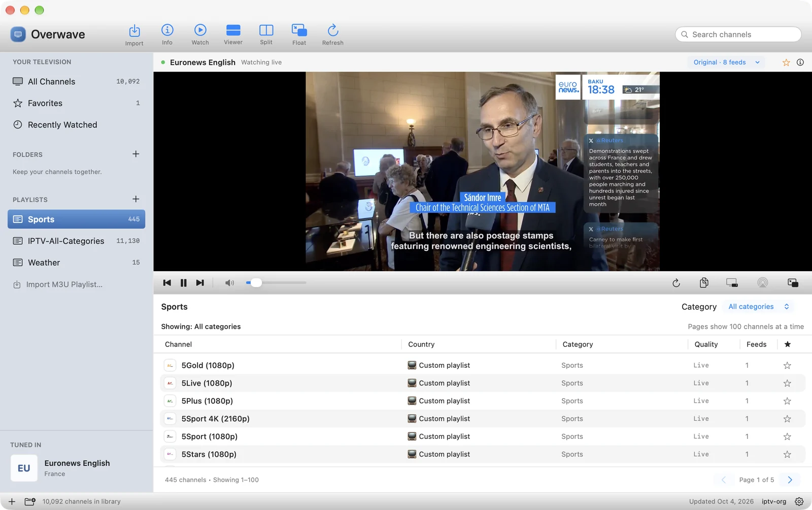The image size is (812, 510).
Task: Select the IPTV-All-Categories playlist
Action: [77, 241]
